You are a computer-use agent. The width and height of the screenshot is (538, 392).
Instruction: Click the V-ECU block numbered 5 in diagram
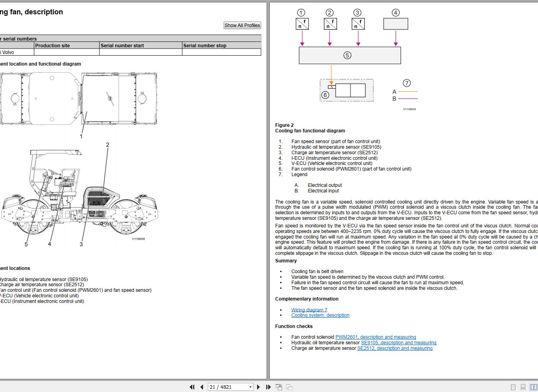click(x=350, y=55)
